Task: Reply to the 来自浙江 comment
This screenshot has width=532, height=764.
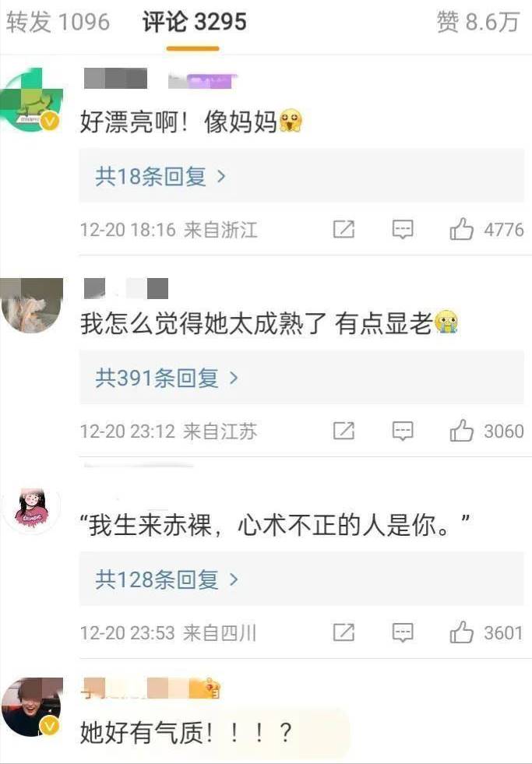Action: point(403,229)
